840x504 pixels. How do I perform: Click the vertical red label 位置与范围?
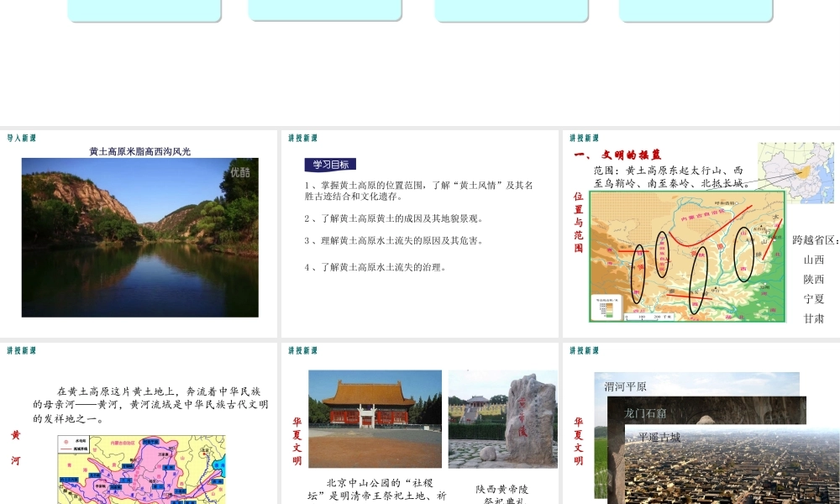(x=579, y=223)
